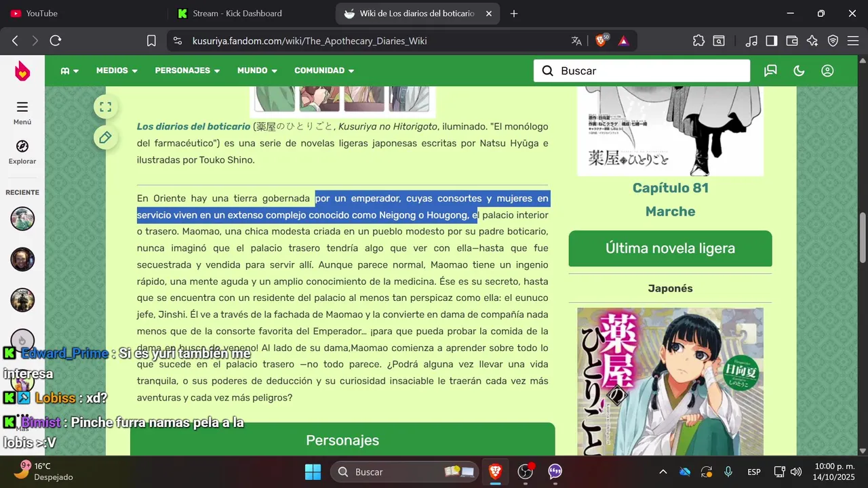Click the microphone system tray icon

728,472
